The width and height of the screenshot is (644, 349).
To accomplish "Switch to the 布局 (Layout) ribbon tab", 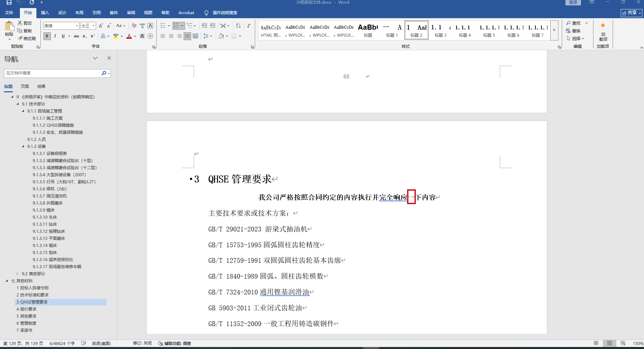I will [x=80, y=13].
